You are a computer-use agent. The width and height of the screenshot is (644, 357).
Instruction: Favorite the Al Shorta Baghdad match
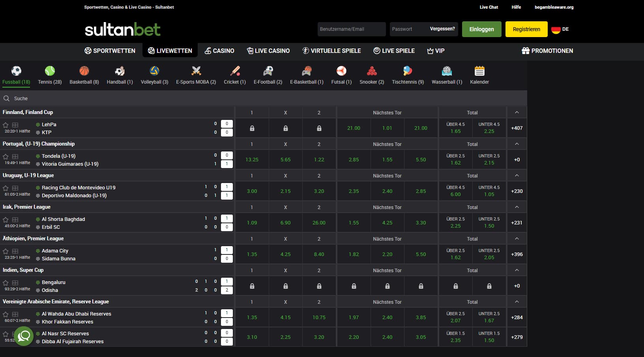6,220
